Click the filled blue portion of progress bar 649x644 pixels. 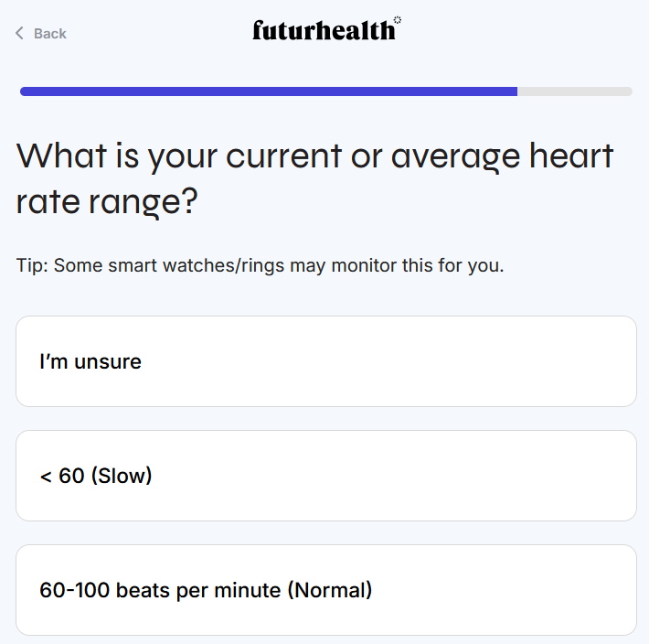click(x=269, y=91)
